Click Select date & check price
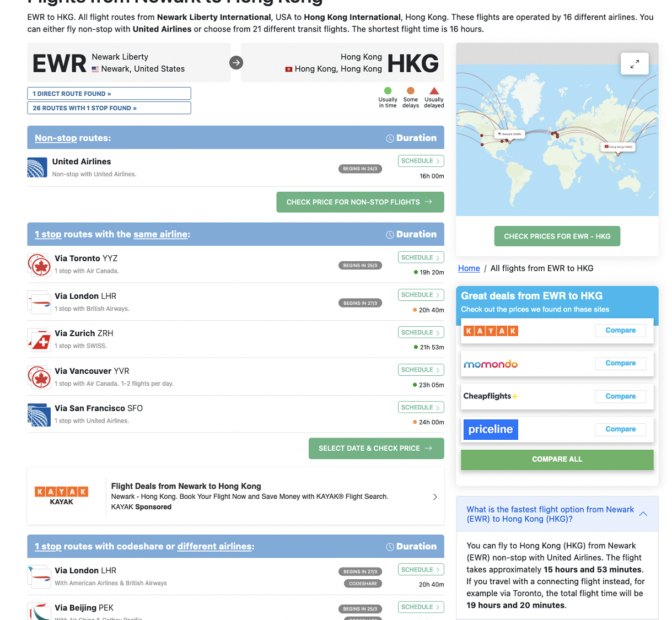Screen dimensions: 672x620 pyautogui.click(x=377, y=448)
